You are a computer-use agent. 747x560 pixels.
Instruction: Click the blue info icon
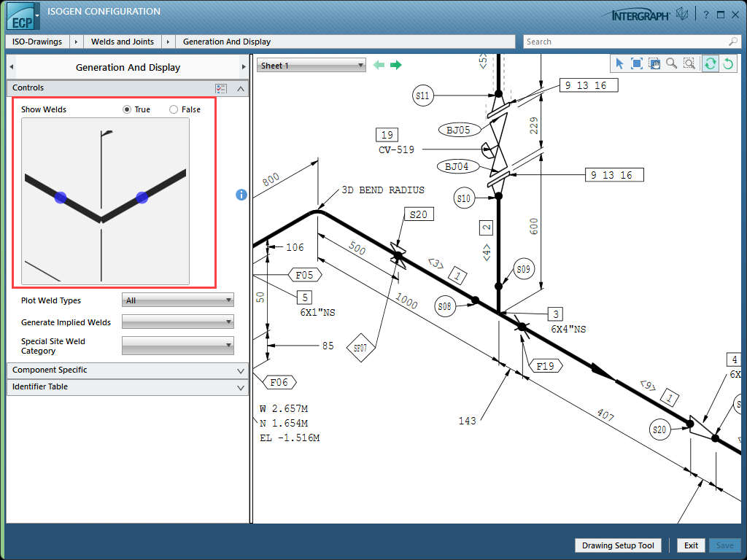point(241,195)
